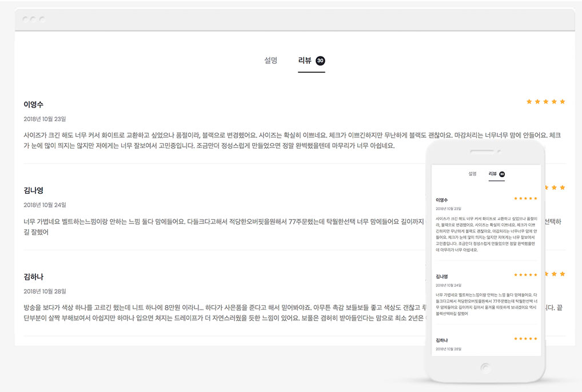Click the first star in 김나영's rating
This screenshot has height=392, width=582.
(529, 187)
